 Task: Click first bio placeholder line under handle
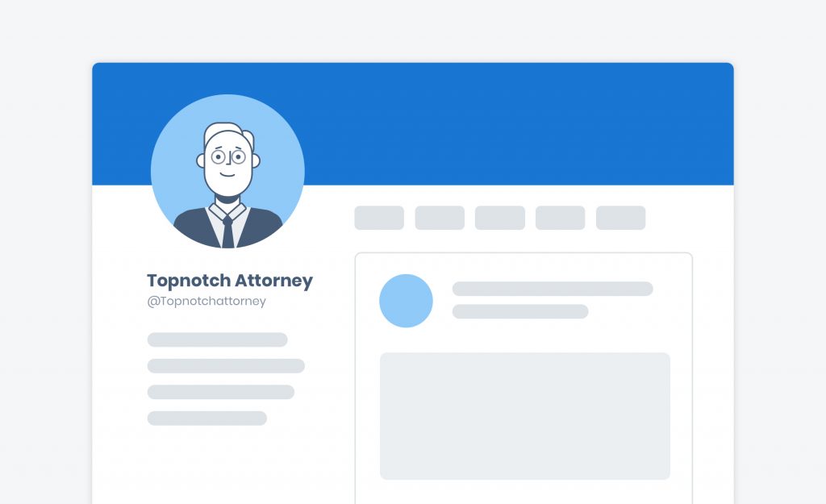pos(218,339)
